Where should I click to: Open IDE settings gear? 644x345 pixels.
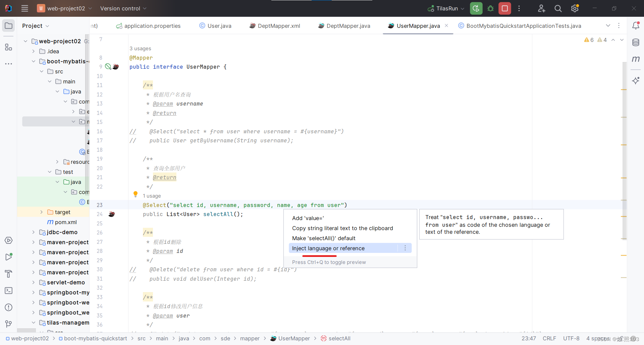point(575,8)
